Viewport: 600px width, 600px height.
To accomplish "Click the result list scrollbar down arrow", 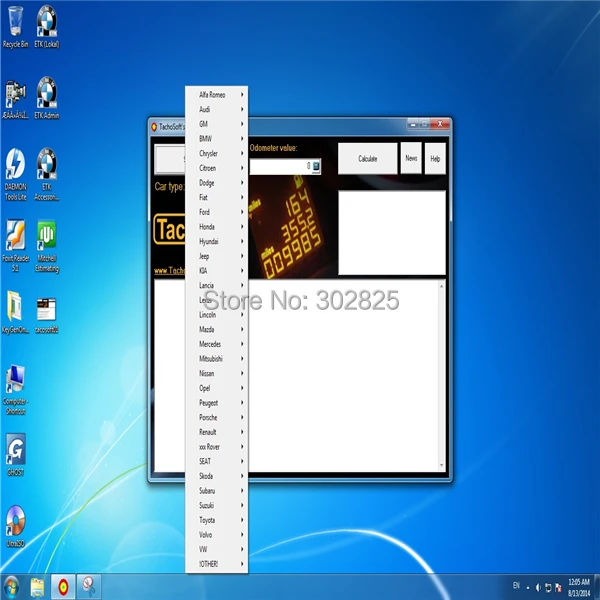I will (441, 465).
